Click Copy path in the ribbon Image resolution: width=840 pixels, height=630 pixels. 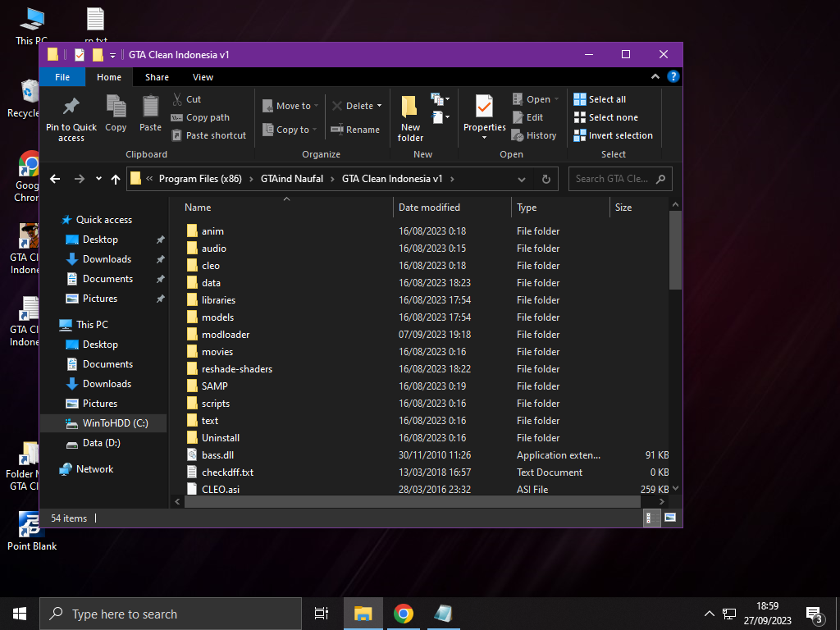tap(200, 117)
